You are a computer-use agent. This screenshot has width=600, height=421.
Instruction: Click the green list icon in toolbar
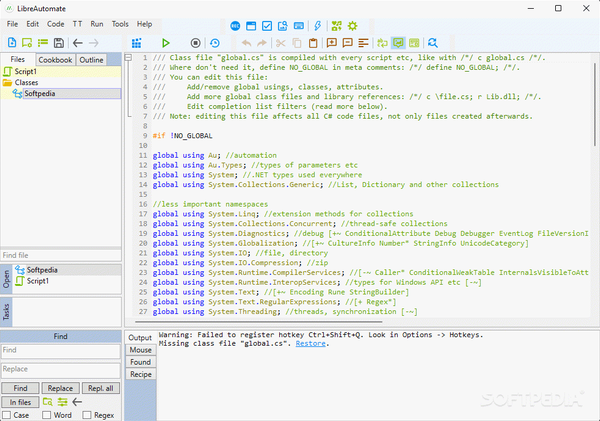coord(42,42)
